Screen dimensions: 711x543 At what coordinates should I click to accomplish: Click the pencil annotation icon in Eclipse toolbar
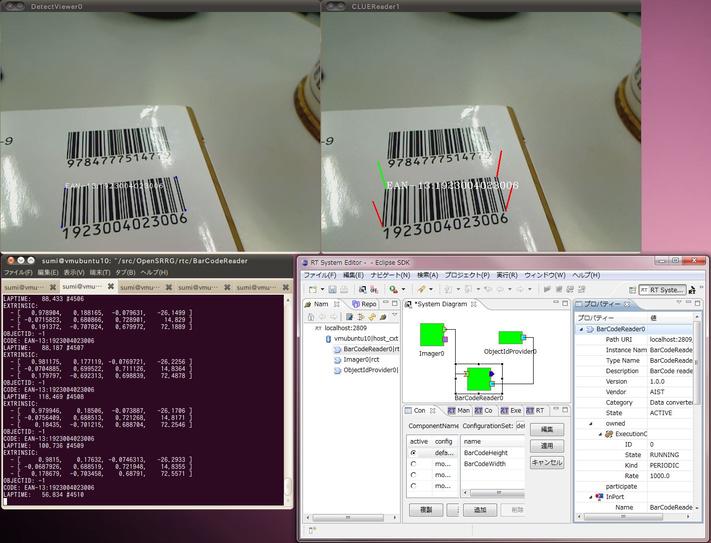tap(422, 289)
